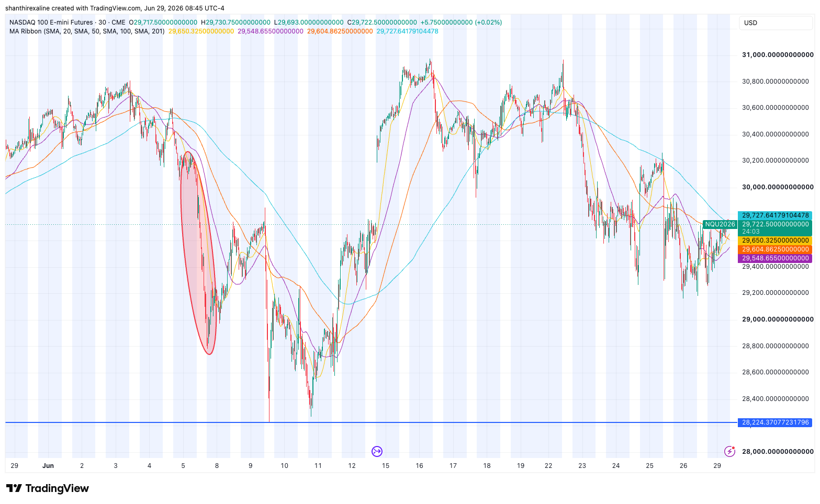Click the 30,000 price scale label
Screen dimensions: 820x504
[778, 187]
